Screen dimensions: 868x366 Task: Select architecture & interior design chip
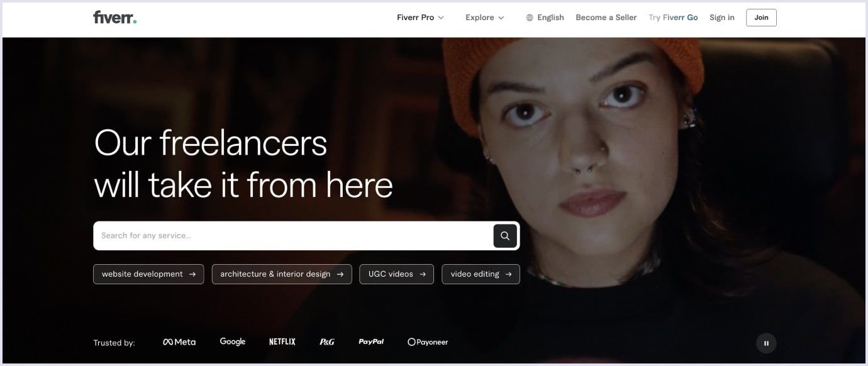pyautogui.click(x=282, y=274)
